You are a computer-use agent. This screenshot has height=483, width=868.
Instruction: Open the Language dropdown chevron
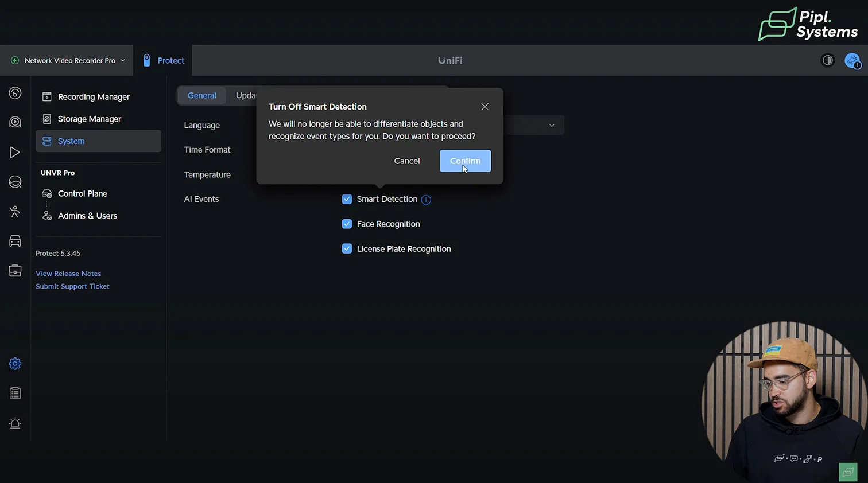[x=552, y=125]
